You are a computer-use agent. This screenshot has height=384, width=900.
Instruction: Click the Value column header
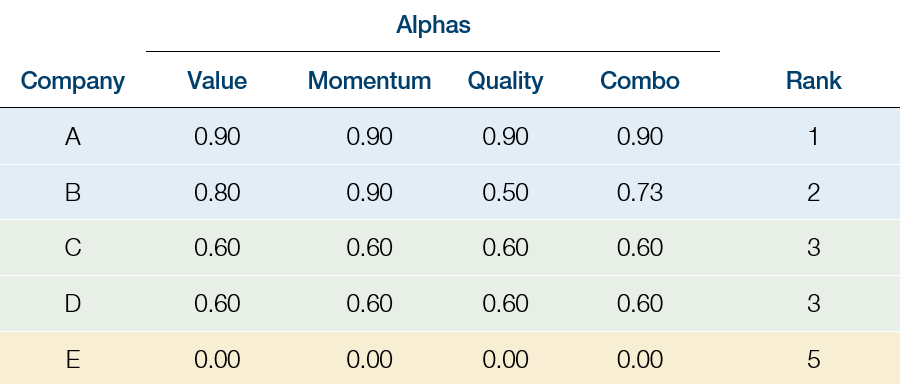click(x=217, y=80)
